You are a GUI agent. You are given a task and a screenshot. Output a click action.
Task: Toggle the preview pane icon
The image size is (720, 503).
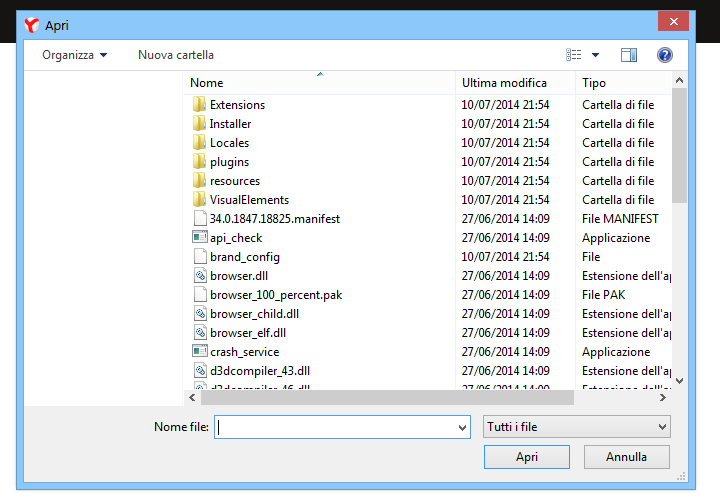(629, 55)
